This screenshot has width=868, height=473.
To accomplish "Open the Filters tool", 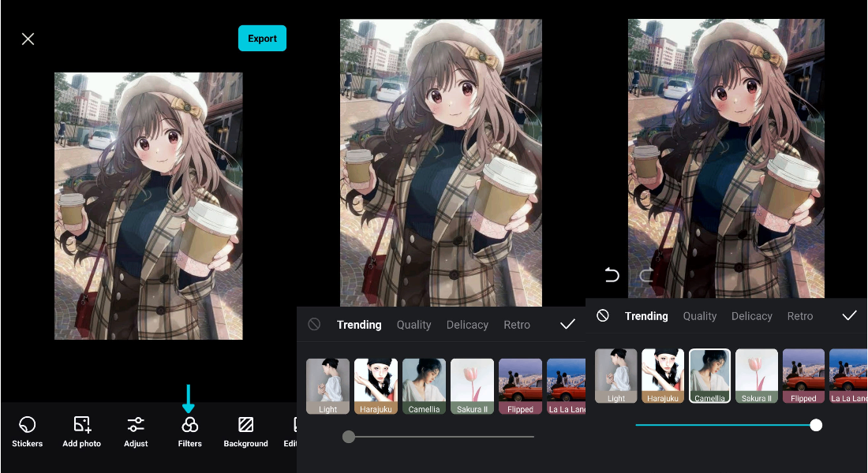I will [190, 432].
